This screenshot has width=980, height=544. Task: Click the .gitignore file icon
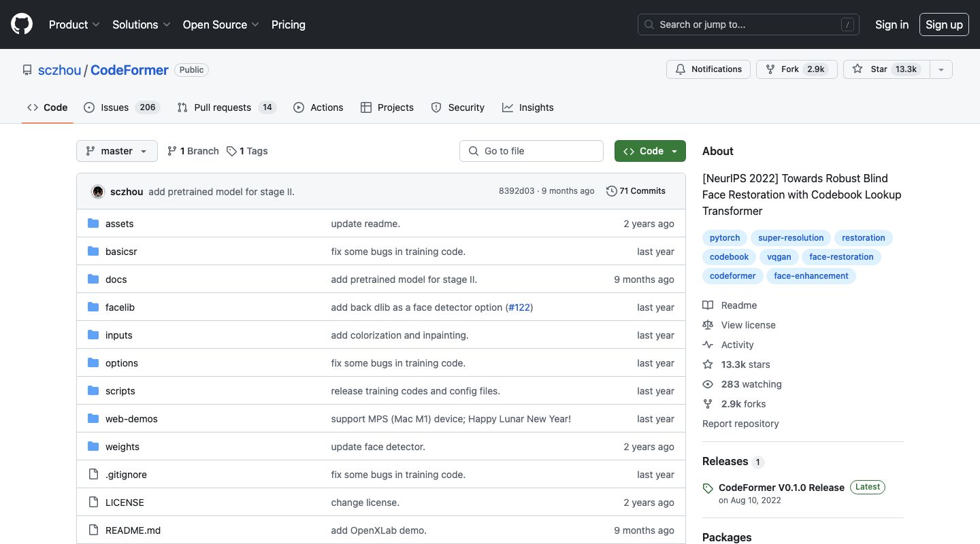click(93, 475)
